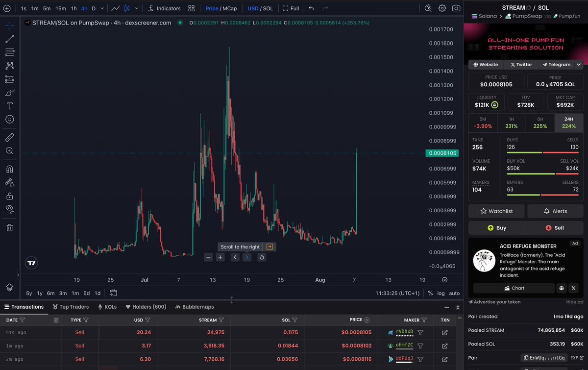This screenshot has width=588, height=370.
Task: Select the 15m timeframe
Action: click(61, 8)
